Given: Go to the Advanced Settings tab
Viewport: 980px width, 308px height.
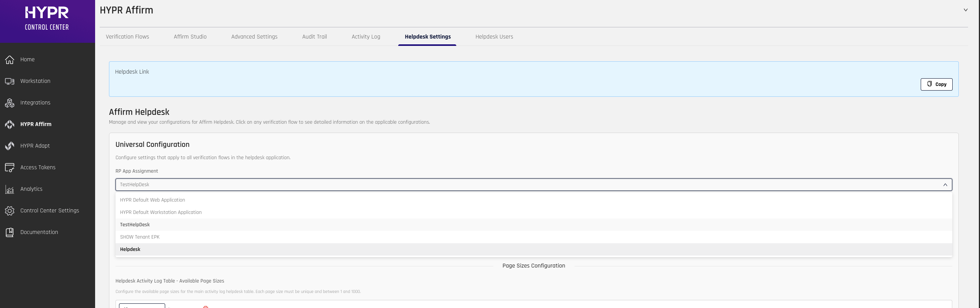Looking at the screenshot, I should [255, 37].
